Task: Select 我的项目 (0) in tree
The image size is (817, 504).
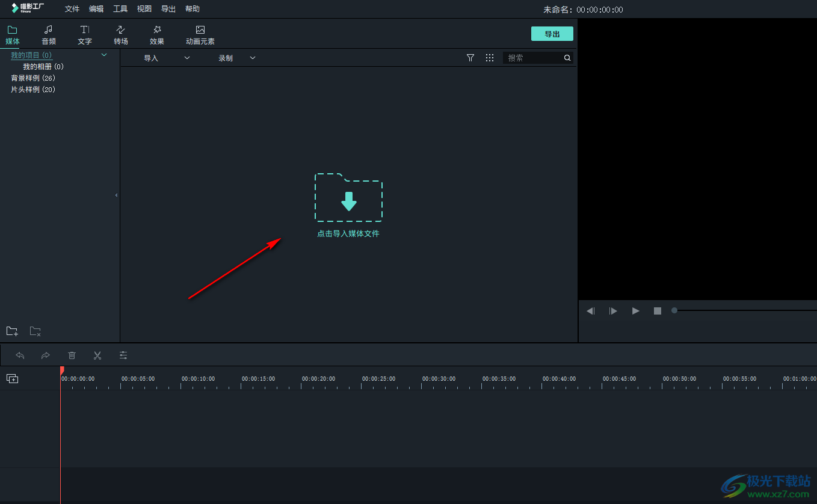Action: (31, 55)
